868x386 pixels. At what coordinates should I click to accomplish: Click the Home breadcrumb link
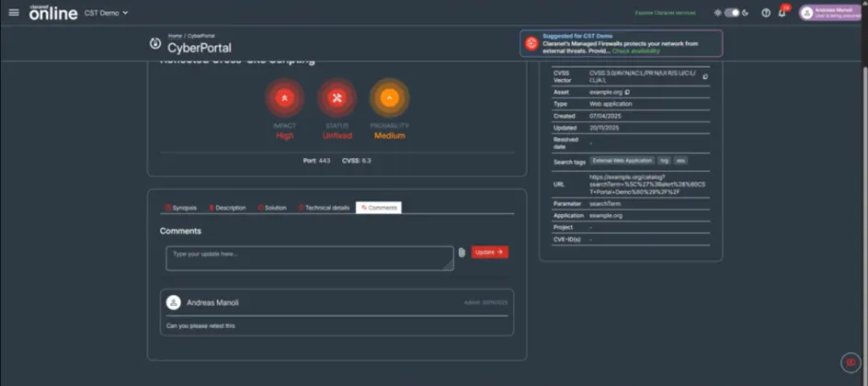pos(175,36)
